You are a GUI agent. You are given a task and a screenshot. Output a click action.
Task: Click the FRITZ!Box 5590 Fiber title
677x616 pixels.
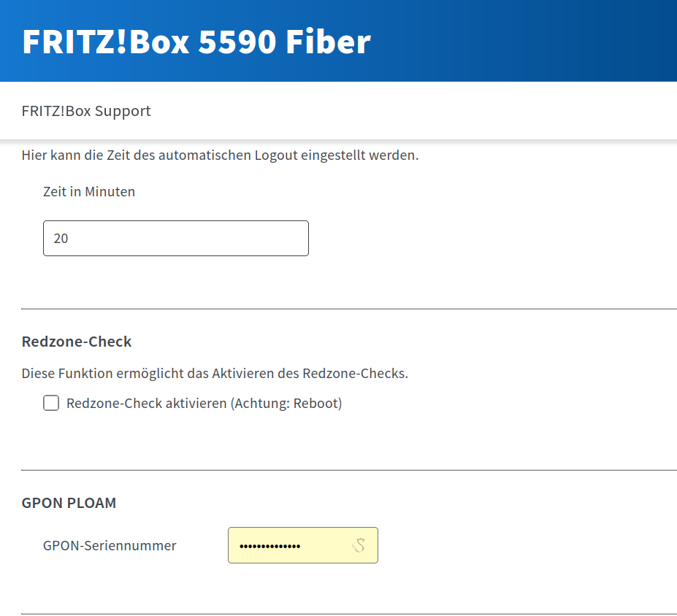(x=196, y=42)
